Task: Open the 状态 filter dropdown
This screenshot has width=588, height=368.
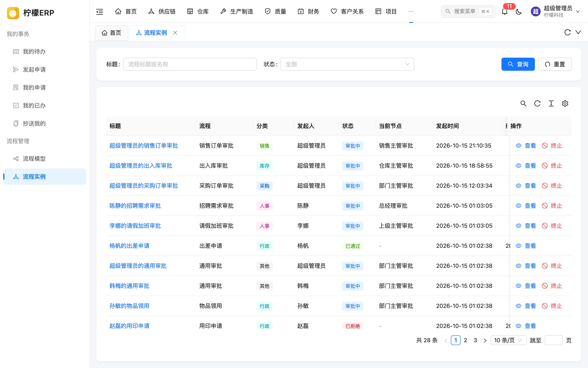Action: point(347,64)
